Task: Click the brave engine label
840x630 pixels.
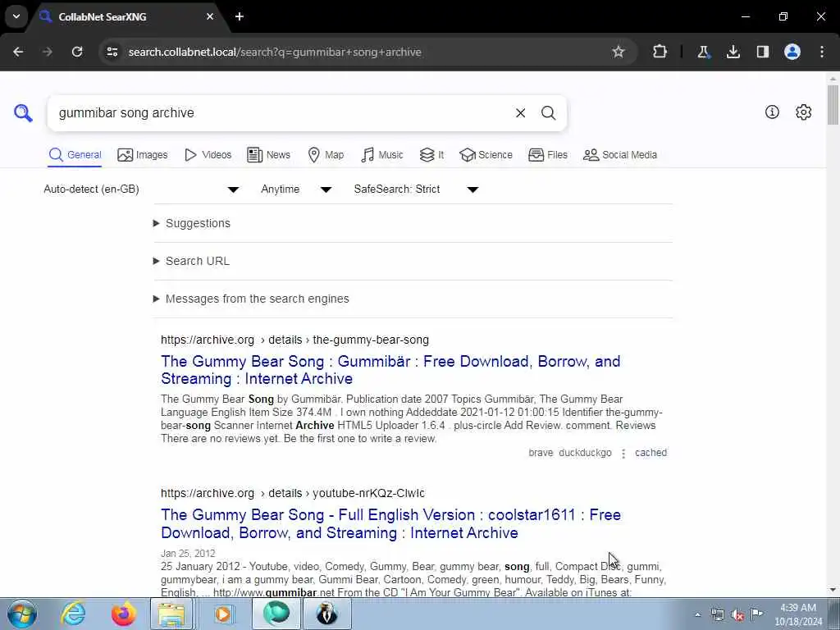Action: (541, 453)
